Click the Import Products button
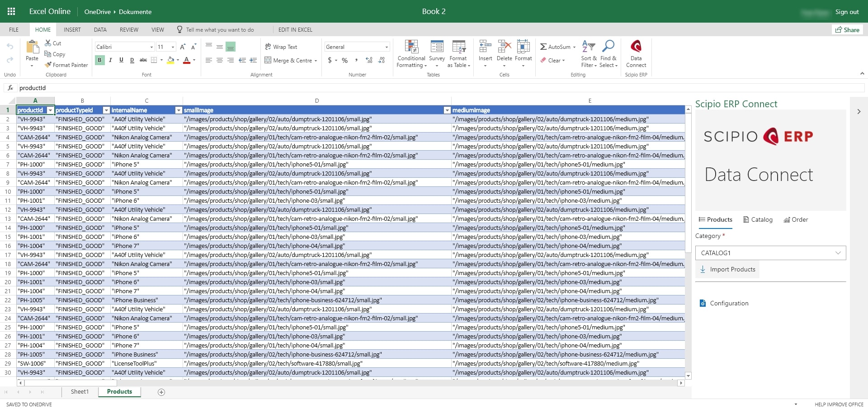868x409 pixels. coord(727,270)
